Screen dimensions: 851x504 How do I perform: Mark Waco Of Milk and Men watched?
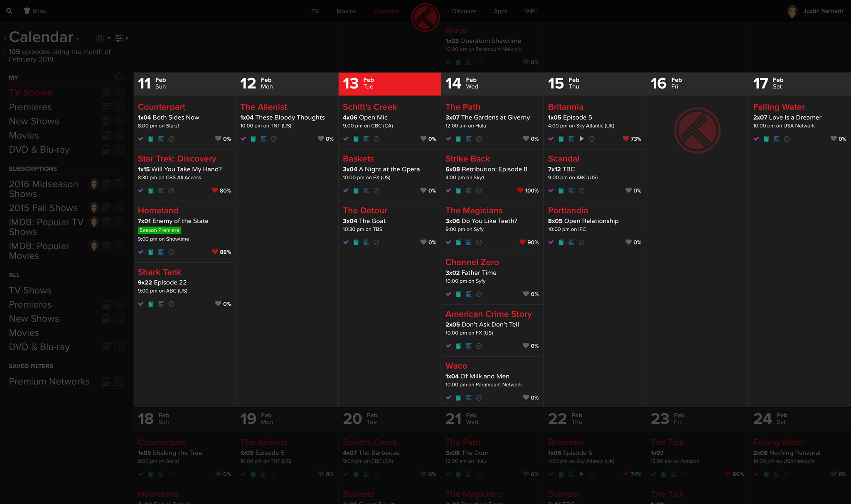[448, 397]
